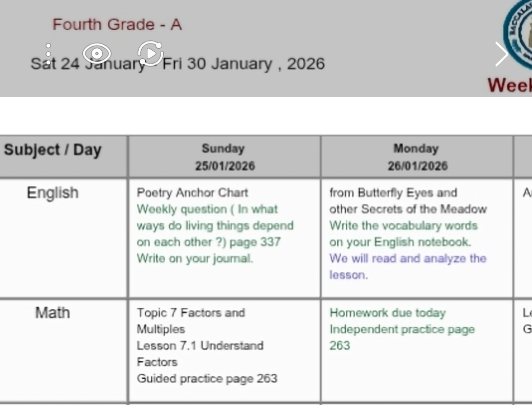This screenshot has width=532, height=405.
Task: Click the school logo emblem
Action: click(x=519, y=31)
